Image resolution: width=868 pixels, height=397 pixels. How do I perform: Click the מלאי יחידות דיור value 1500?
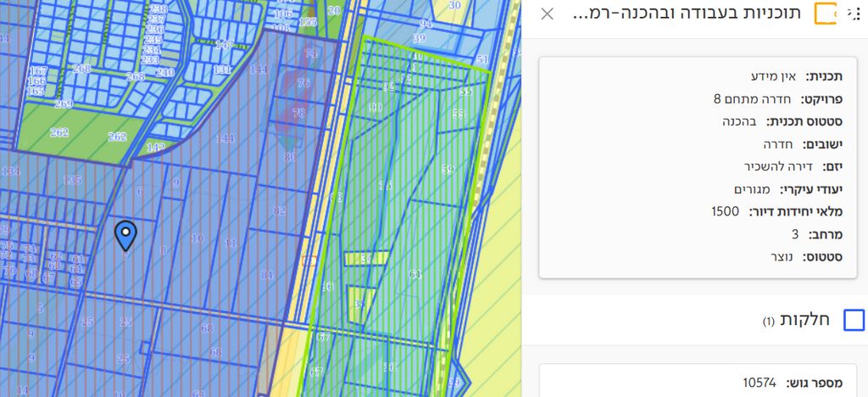(x=725, y=211)
